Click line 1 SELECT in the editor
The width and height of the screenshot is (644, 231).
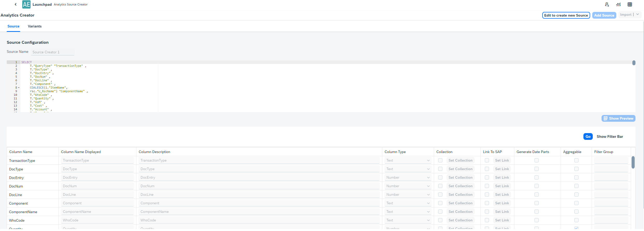coord(27,62)
